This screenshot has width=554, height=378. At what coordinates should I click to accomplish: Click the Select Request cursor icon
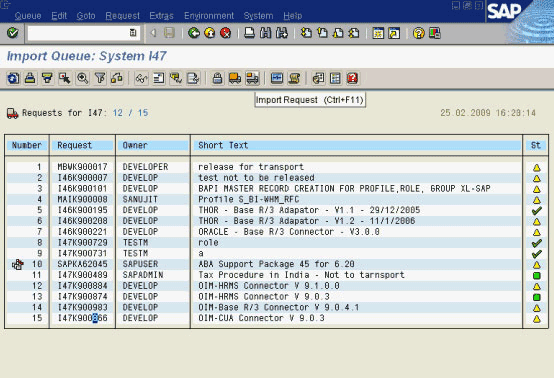[65, 78]
